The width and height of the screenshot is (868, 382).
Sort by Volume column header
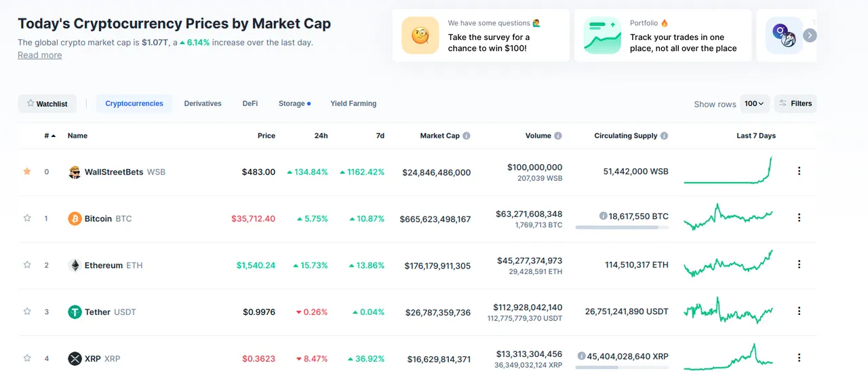[538, 136]
